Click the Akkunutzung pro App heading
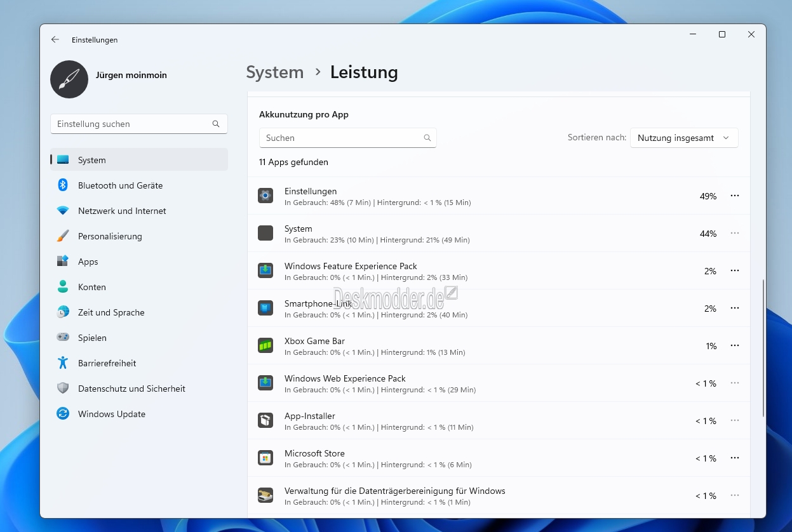Screen dimensions: 792x532 coord(304,115)
